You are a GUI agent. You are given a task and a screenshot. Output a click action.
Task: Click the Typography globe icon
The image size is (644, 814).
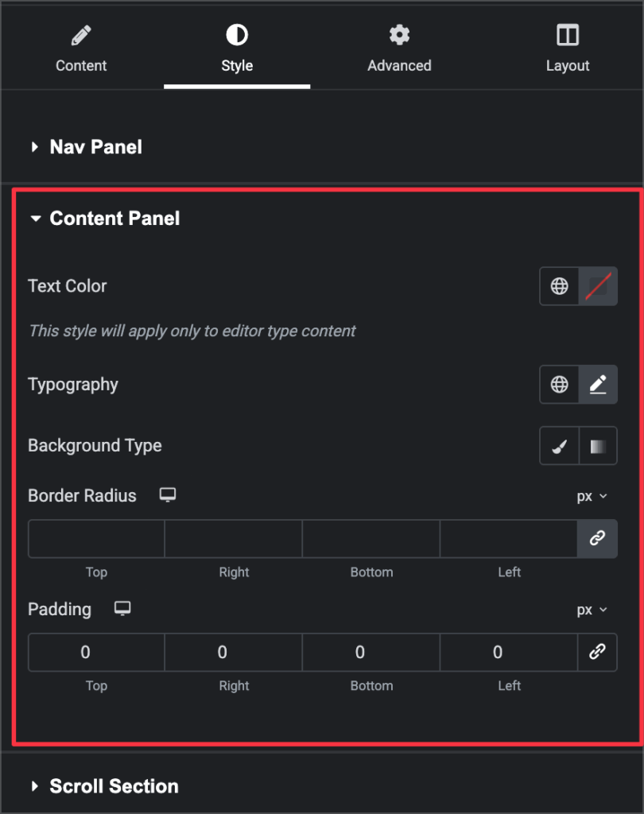560,385
